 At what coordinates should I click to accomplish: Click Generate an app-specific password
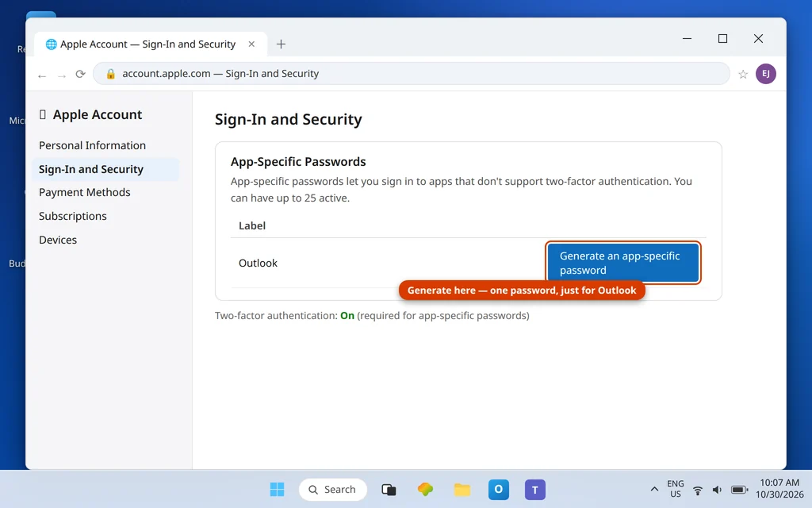click(623, 263)
